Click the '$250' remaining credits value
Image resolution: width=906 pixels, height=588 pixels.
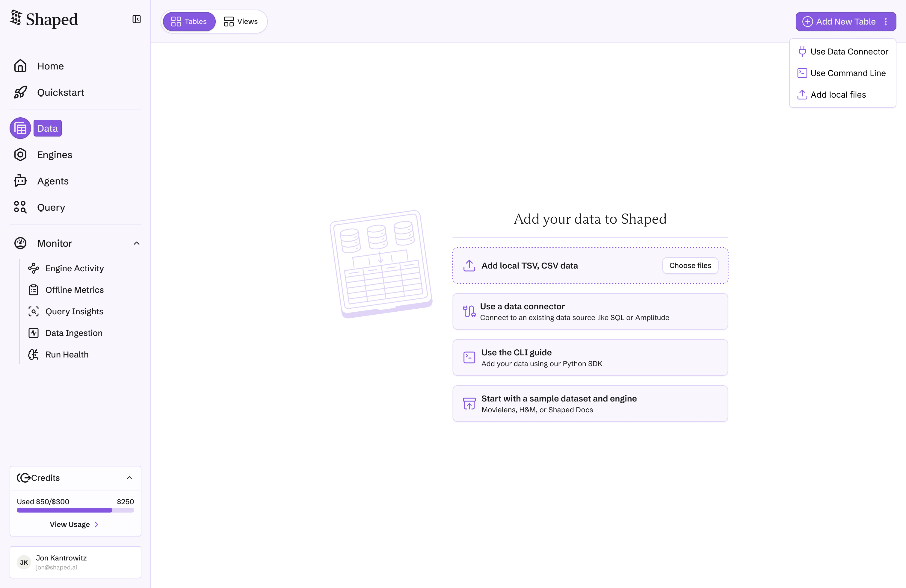[125, 502]
